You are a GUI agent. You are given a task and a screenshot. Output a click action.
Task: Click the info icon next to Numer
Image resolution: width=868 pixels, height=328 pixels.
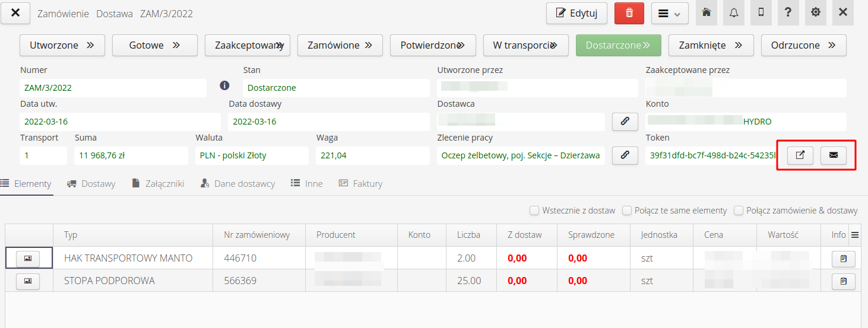[x=224, y=85]
